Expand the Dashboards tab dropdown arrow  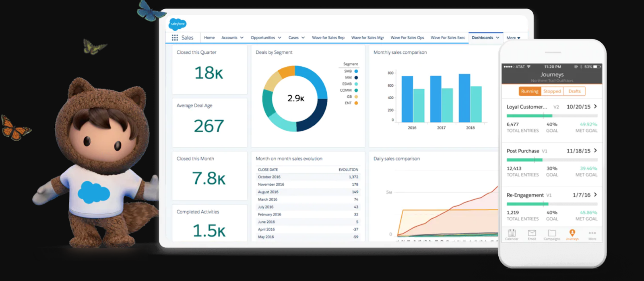497,38
